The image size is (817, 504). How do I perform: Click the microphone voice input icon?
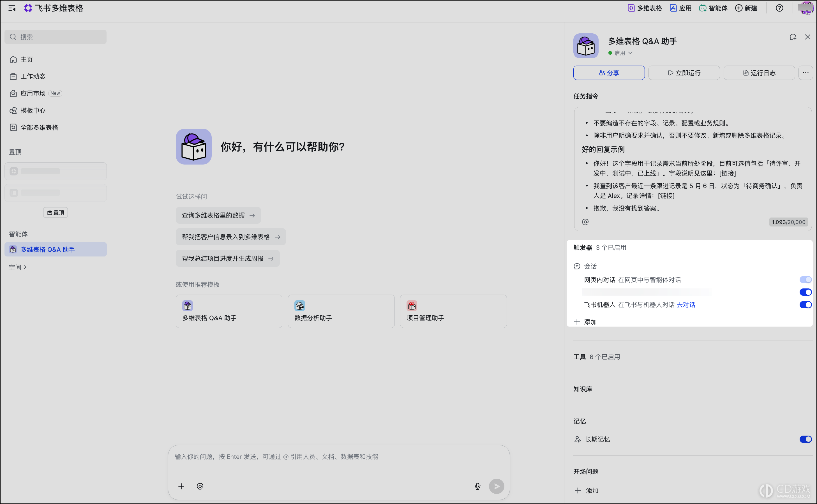pyautogui.click(x=478, y=486)
